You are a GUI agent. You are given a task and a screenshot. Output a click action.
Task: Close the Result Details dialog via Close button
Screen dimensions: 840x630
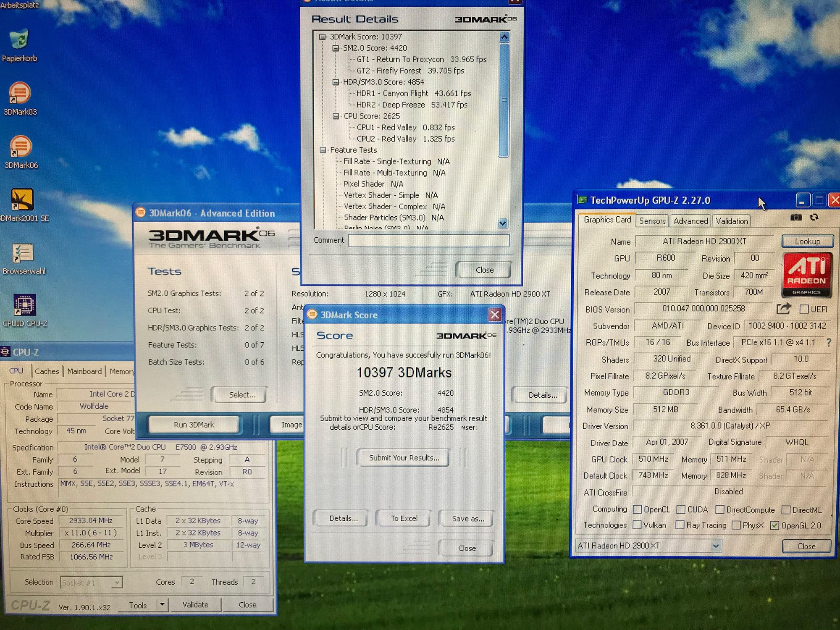tap(484, 270)
